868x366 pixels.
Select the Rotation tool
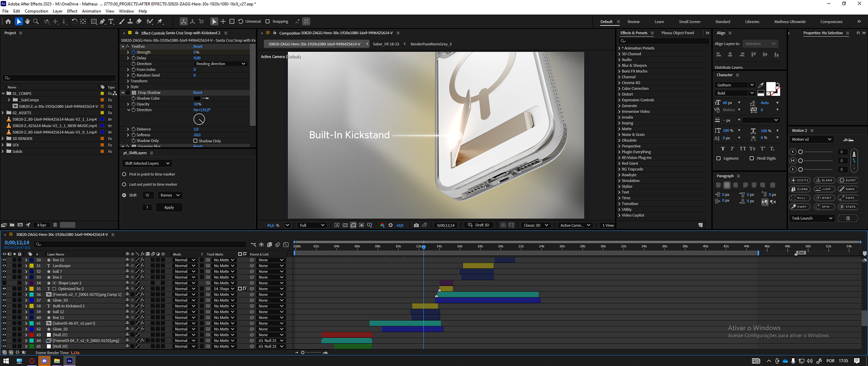pos(75,21)
